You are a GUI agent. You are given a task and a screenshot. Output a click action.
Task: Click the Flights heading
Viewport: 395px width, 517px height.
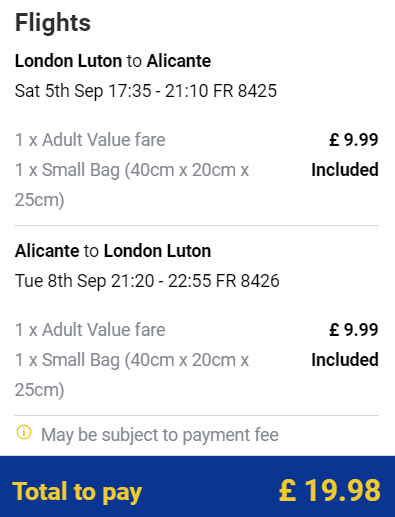click(53, 23)
